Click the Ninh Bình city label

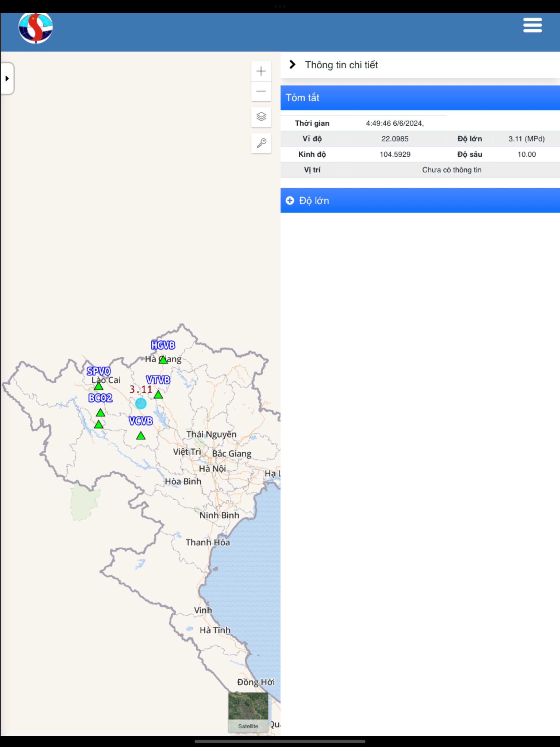pyautogui.click(x=219, y=515)
